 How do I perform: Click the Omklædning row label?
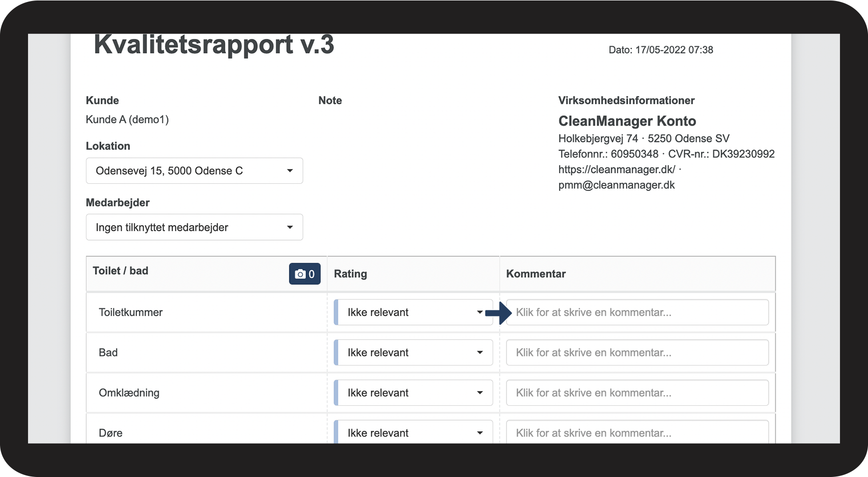point(129,393)
